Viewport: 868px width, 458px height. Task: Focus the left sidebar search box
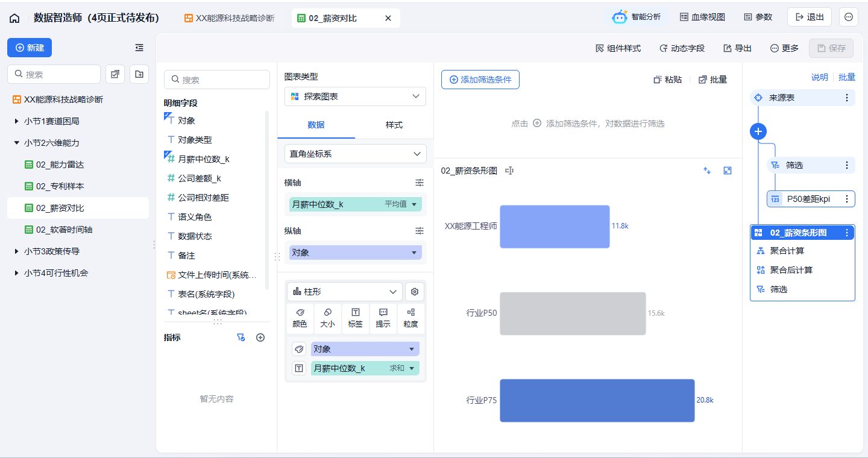(x=54, y=74)
